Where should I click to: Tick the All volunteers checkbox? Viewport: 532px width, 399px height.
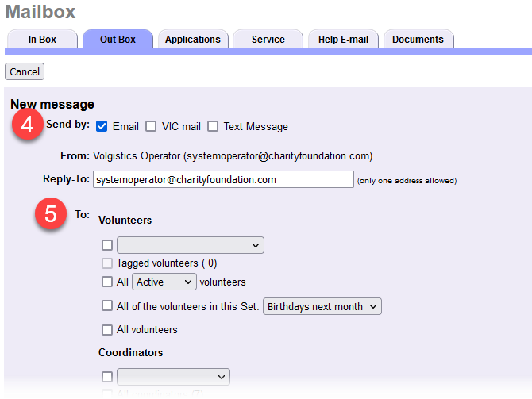(107, 330)
